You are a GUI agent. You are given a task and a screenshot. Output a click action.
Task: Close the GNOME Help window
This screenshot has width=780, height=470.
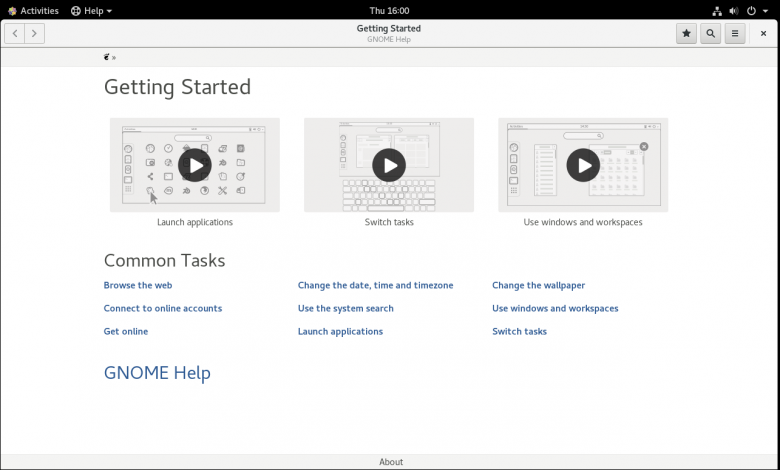point(763,33)
